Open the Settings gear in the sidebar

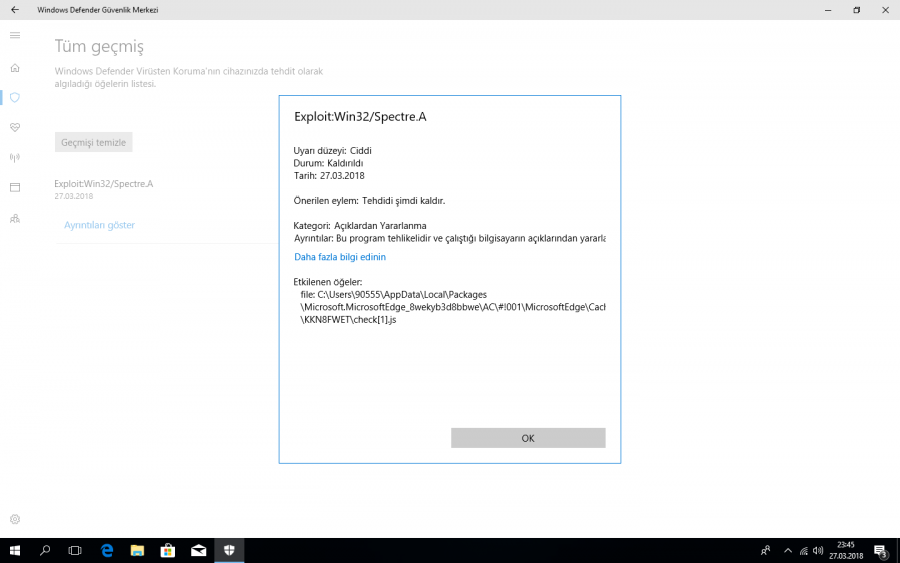(15, 519)
